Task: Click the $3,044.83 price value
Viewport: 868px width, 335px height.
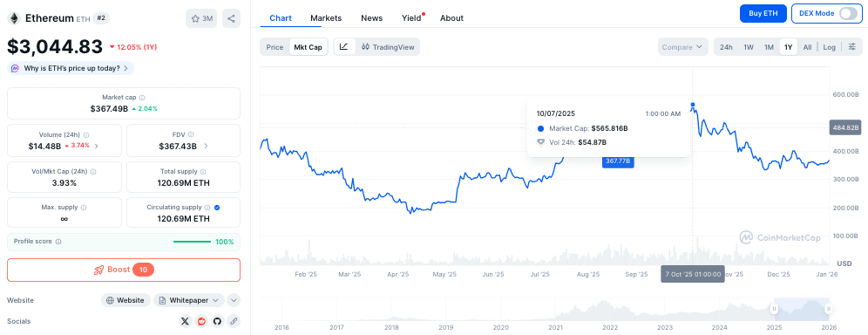Action: pos(55,46)
